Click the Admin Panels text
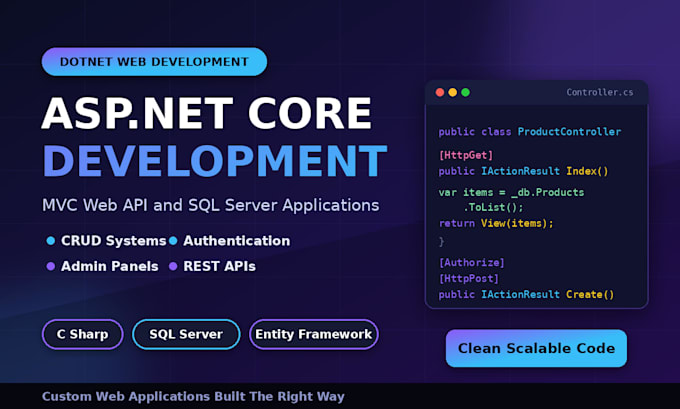Viewport: 680px width, 409px height. click(110, 266)
